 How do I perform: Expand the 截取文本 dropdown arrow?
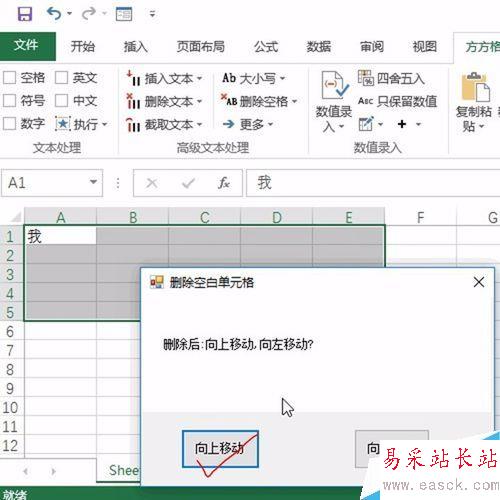point(199,124)
